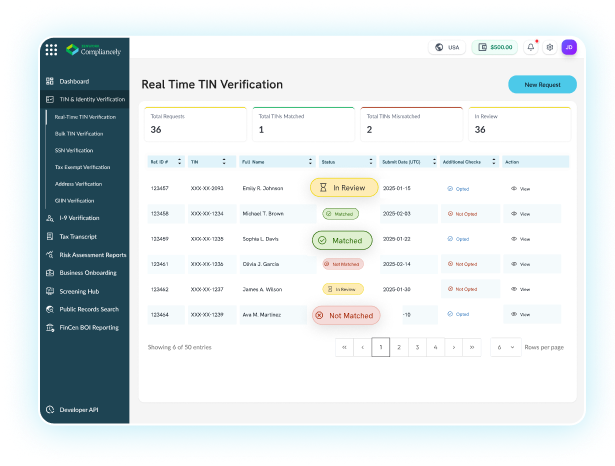Click the notifications bell icon
The height and width of the screenshot is (466, 615).
coord(531,47)
